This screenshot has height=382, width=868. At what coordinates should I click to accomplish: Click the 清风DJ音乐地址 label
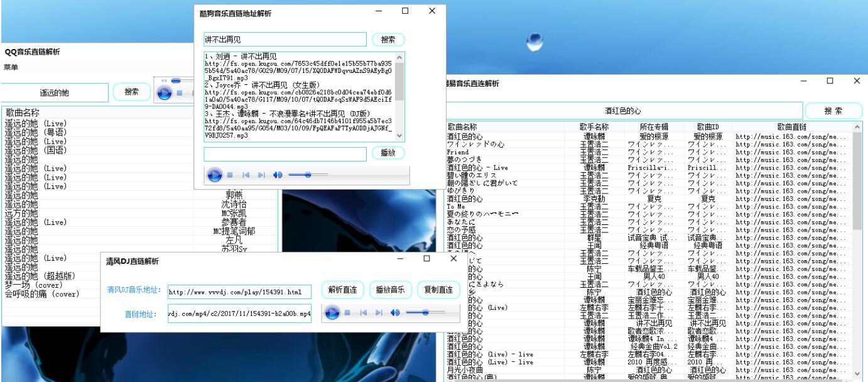coord(134,290)
